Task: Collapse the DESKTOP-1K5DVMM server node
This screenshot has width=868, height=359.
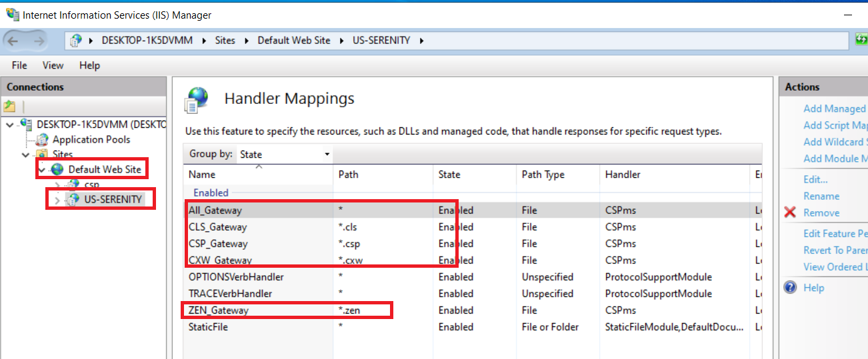Action: coord(9,124)
